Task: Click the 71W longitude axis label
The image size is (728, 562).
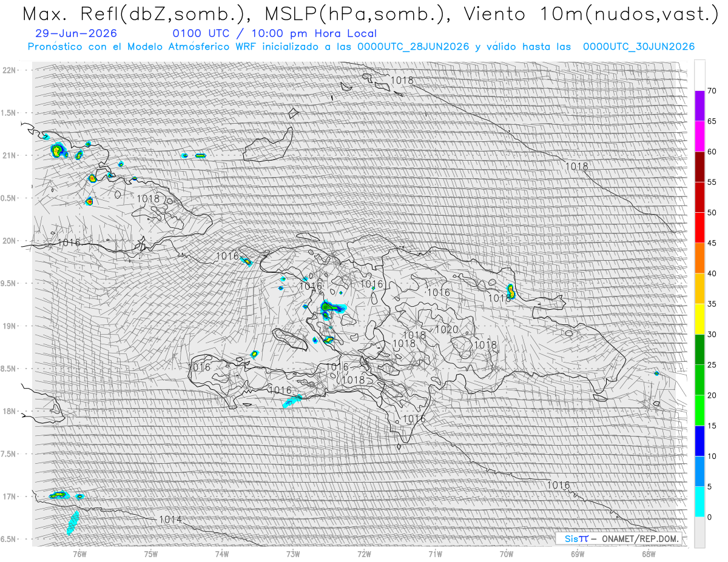Action: pyautogui.click(x=435, y=553)
